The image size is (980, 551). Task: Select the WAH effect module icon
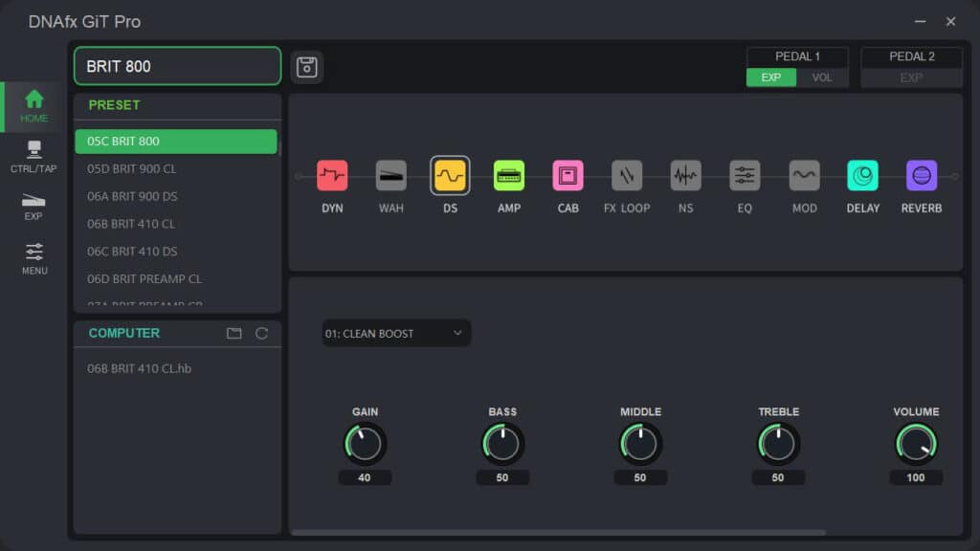(391, 176)
